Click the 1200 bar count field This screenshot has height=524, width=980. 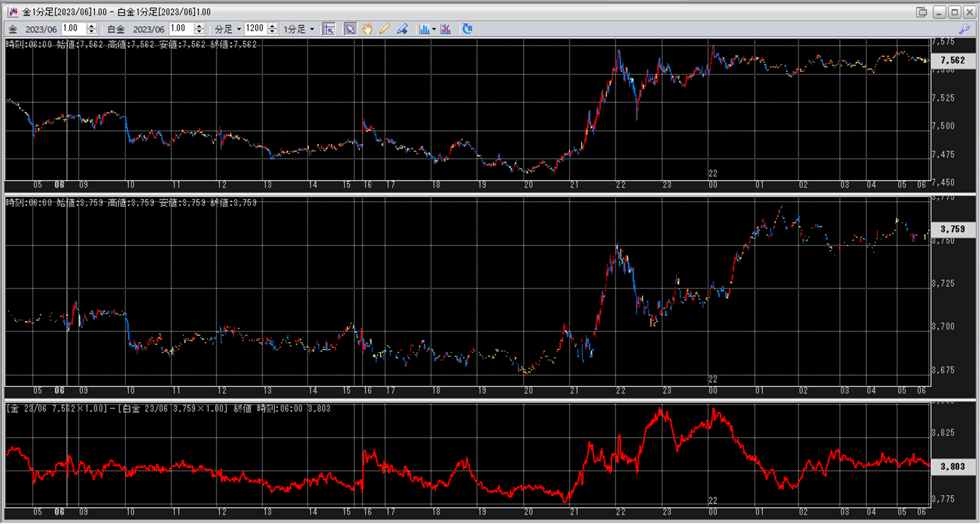255,29
